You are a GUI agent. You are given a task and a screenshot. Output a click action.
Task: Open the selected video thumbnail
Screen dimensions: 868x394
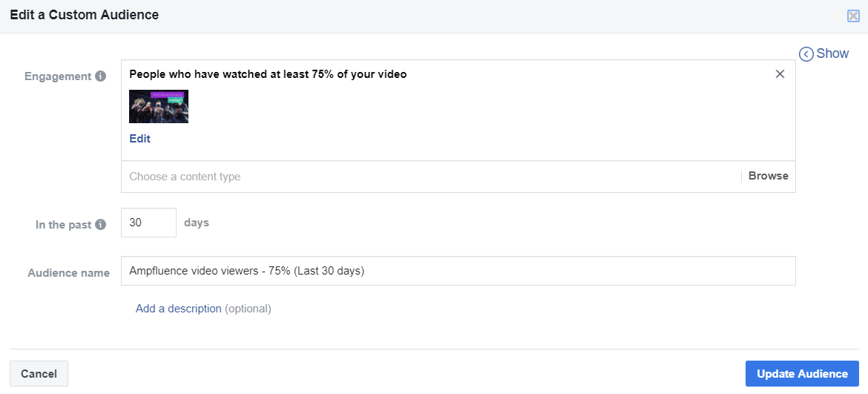coord(159,106)
